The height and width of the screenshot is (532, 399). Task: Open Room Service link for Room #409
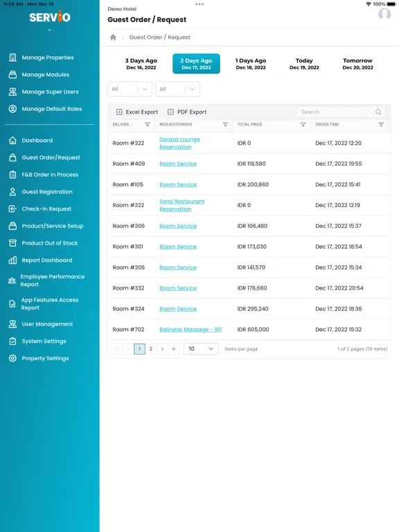click(x=178, y=164)
